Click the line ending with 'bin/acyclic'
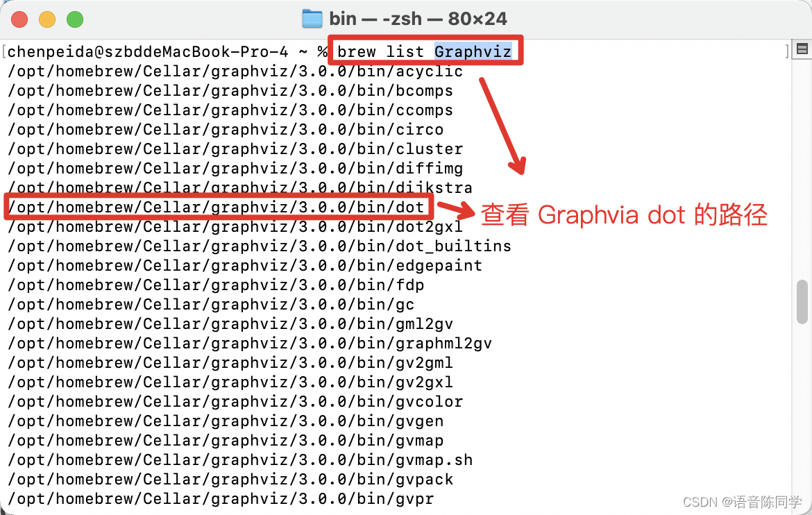Viewport: 812px width, 515px height. tap(235, 71)
